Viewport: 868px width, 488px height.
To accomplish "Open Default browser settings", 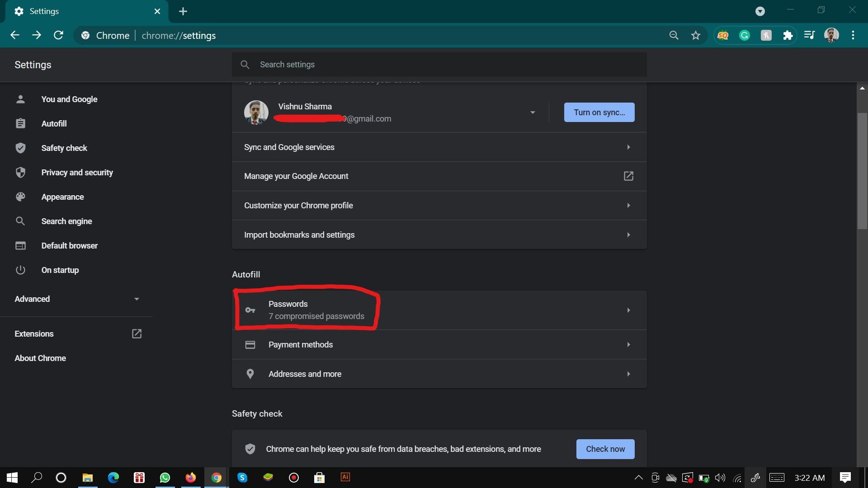I will 69,246.
